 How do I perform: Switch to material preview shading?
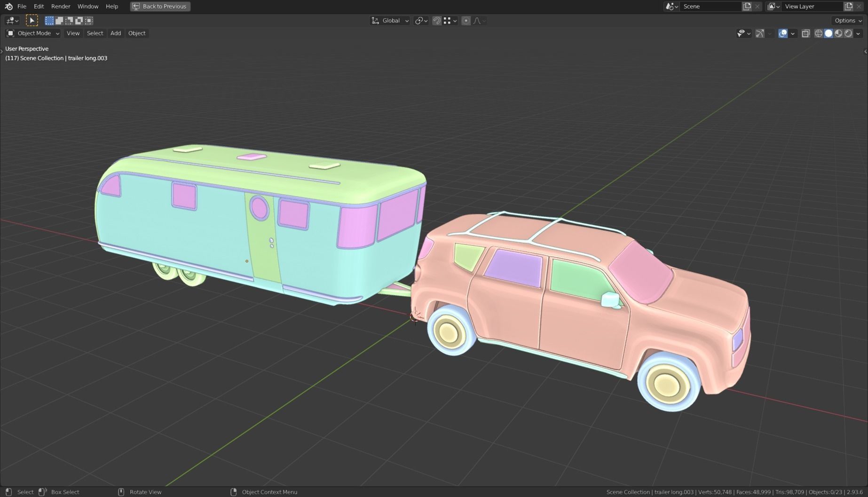coord(838,33)
